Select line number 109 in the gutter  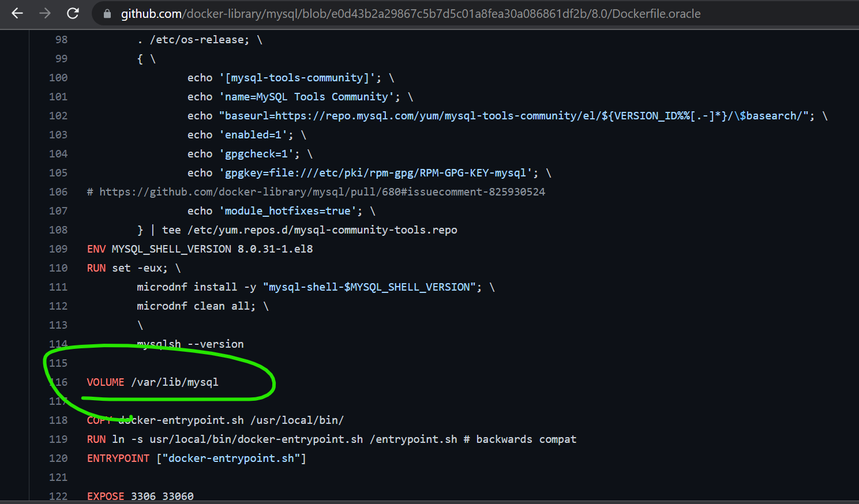click(x=58, y=249)
